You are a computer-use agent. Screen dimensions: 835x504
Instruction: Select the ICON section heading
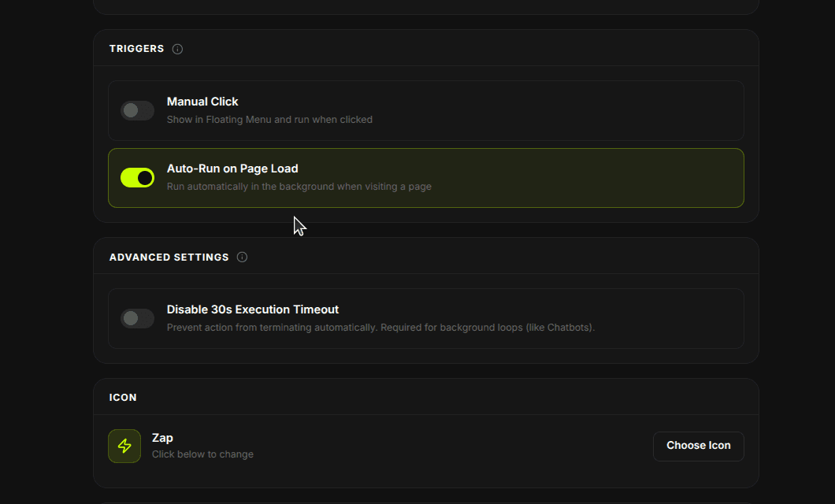[123, 398]
